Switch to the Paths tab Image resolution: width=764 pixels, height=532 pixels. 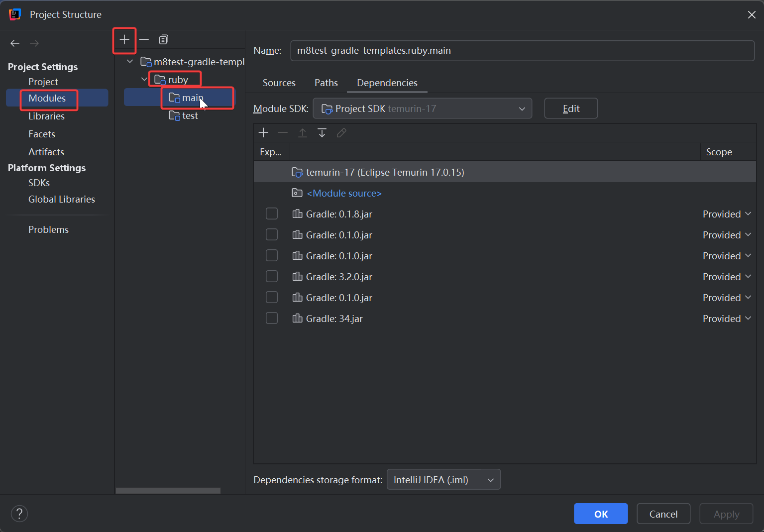(326, 83)
